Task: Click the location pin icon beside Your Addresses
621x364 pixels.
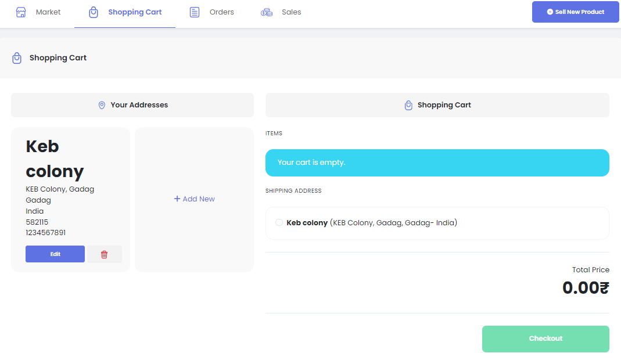Action: pyautogui.click(x=102, y=105)
